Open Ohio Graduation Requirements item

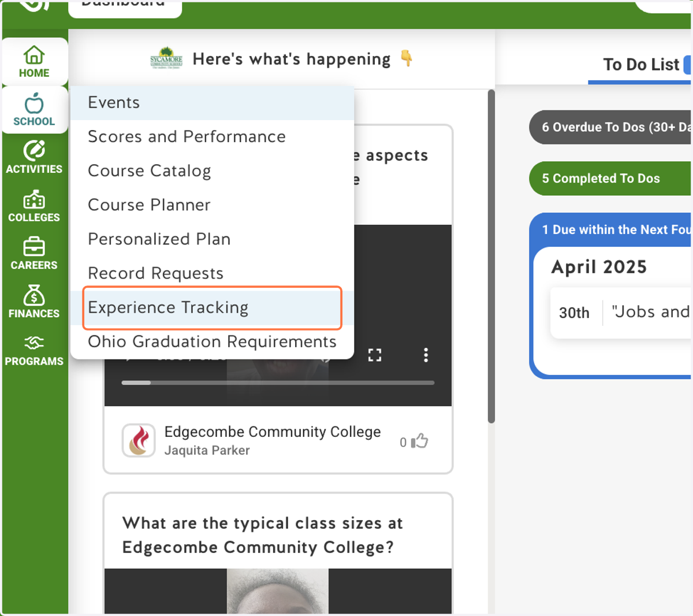[x=212, y=342]
